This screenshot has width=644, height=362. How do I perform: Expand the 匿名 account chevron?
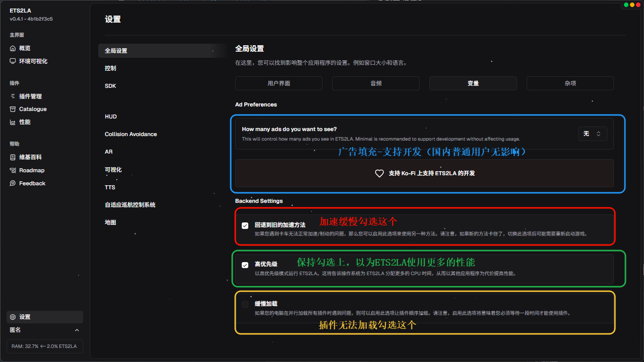[x=77, y=330]
